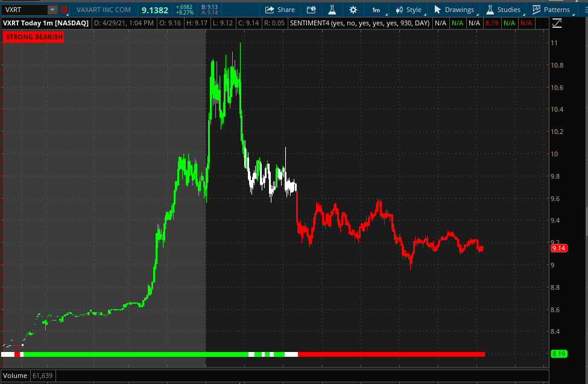588x384 pixels.
Task: Click the Share button
Action: click(x=280, y=10)
